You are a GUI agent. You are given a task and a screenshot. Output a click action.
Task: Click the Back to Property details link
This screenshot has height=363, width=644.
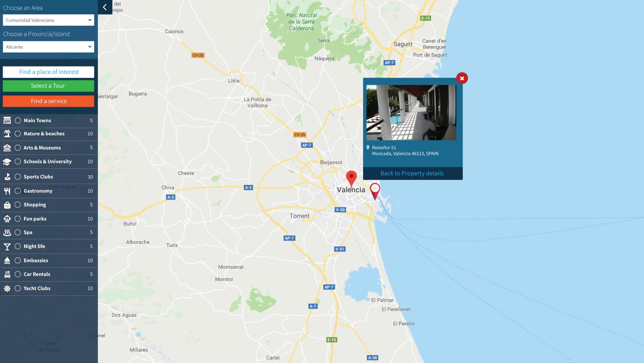(x=412, y=173)
